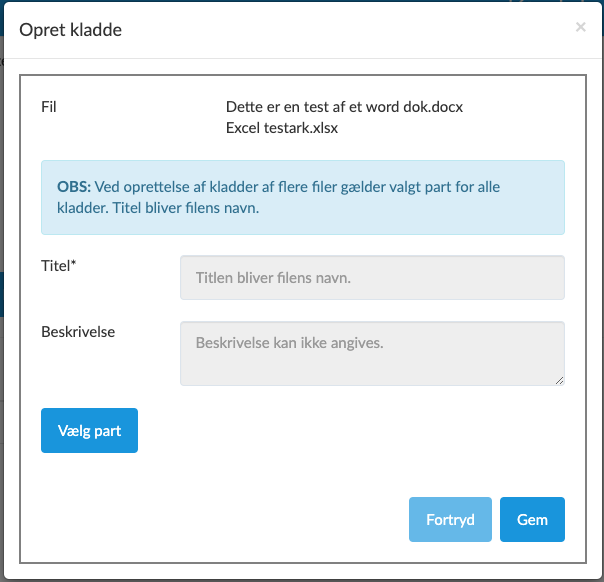Image resolution: width=604 pixels, height=582 pixels.
Task: Focus the Beskrivelse text area
Action: (x=372, y=353)
